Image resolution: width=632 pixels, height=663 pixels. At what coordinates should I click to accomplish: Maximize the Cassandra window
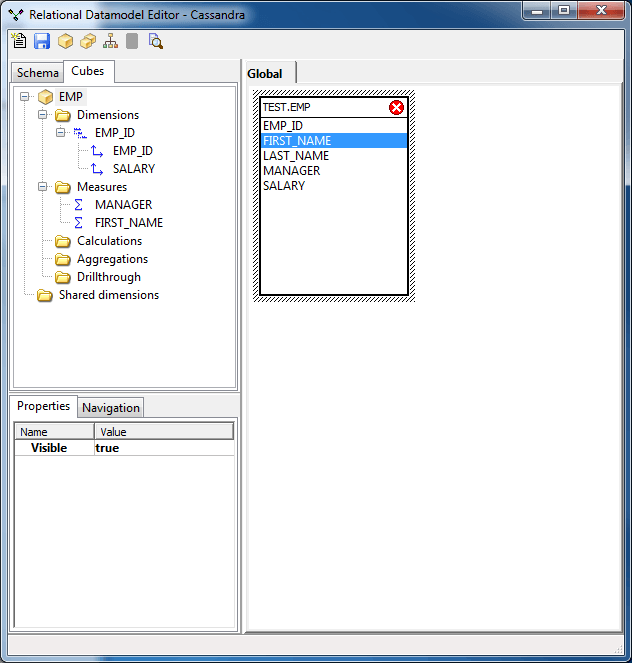click(564, 11)
